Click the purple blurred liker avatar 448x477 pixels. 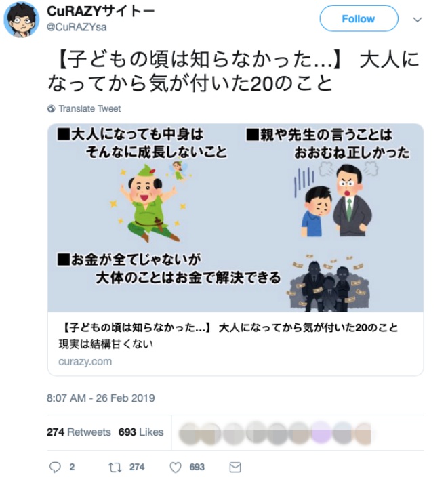(x=321, y=432)
